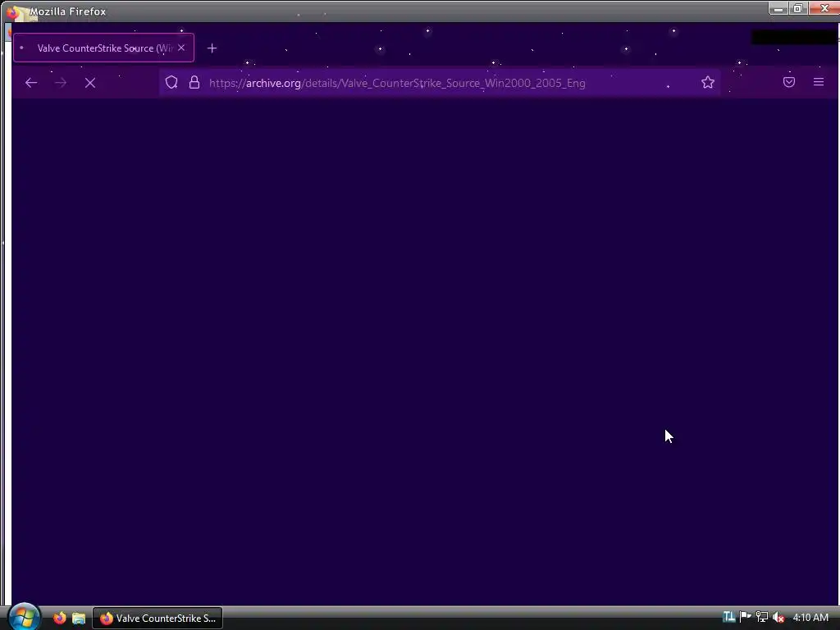
Task: Show site security padlock details
Action: [x=194, y=82]
